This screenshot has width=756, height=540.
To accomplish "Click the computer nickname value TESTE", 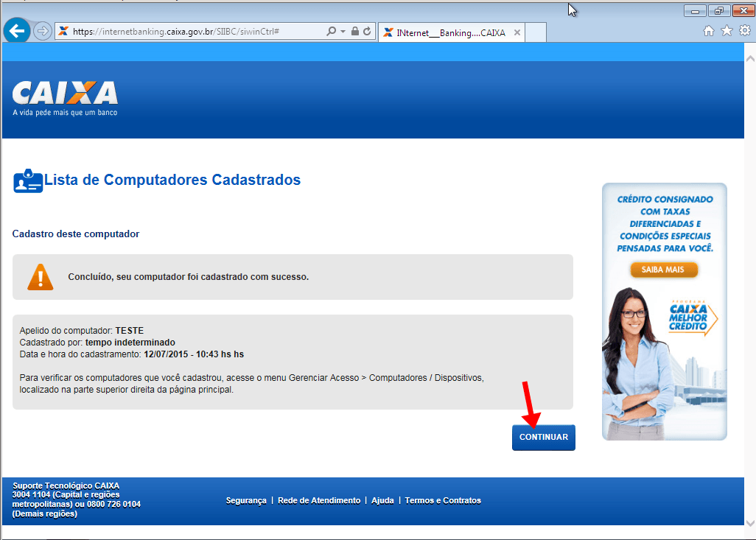I will pos(130,331).
